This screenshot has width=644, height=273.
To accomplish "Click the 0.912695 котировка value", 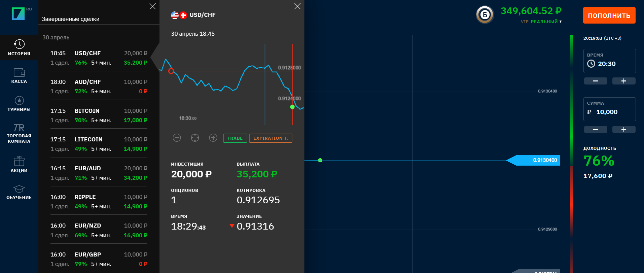I will tap(258, 200).
